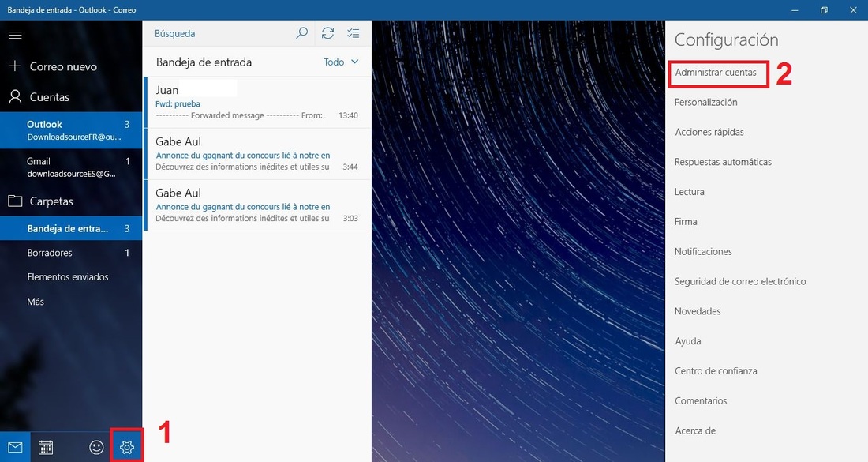Click the Correo nuevo label
868x462 pixels.
point(63,66)
